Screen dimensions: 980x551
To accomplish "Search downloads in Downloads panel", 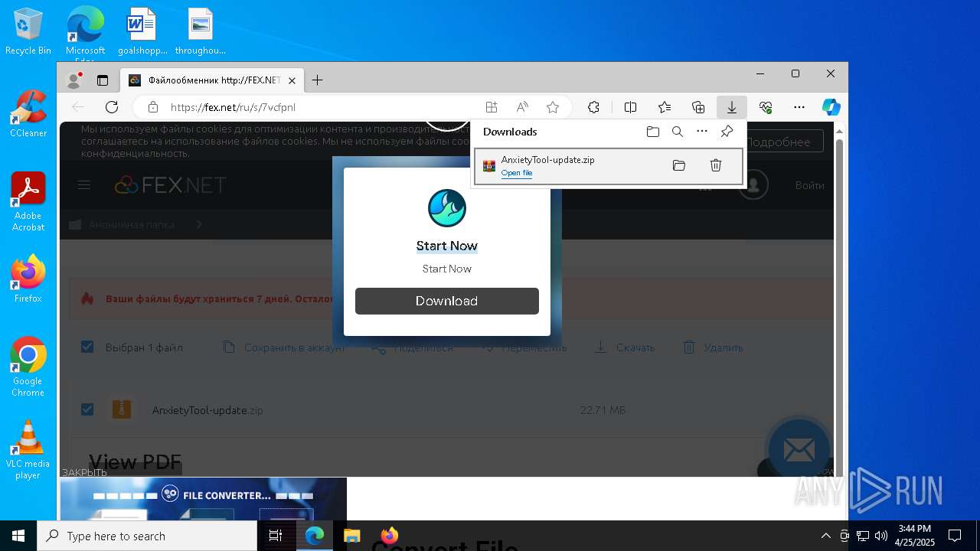I will (x=678, y=132).
